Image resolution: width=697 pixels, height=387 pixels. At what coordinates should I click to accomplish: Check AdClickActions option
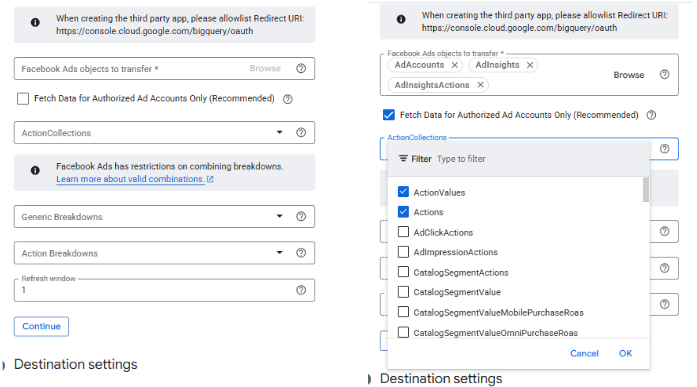pos(403,231)
